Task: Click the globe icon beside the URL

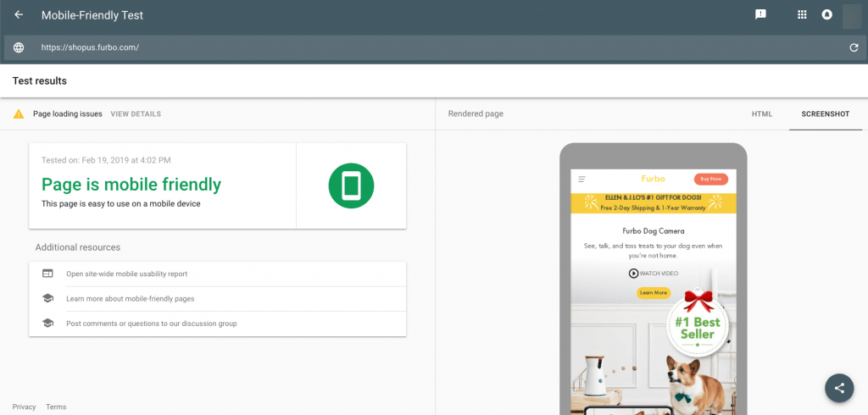Action: tap(19, 47)
